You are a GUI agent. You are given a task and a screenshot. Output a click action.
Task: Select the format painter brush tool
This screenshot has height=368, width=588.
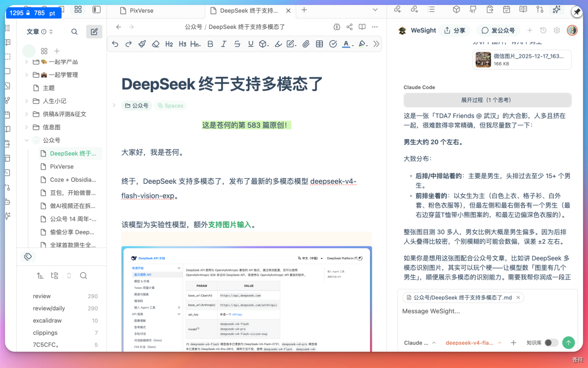(142, 44)
